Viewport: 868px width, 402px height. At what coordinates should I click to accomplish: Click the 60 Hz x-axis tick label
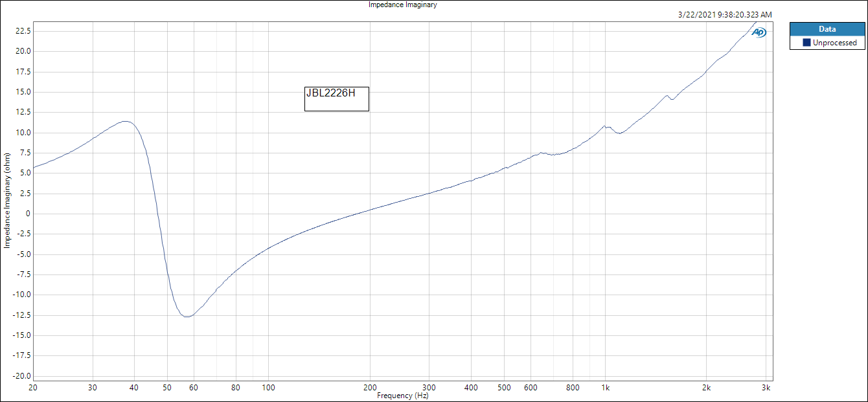pos(194,388)
